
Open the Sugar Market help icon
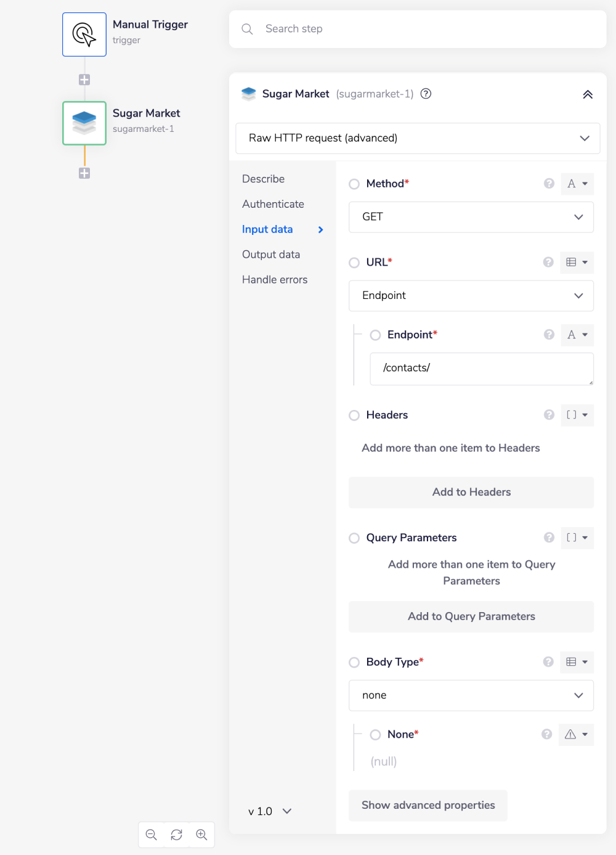[x=426, y=94]
